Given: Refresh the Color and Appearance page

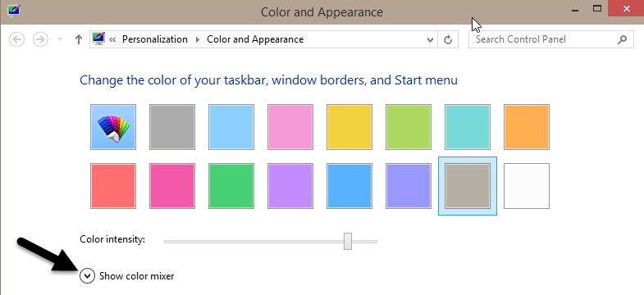Looking at the screenshot, I should pos(448,40).
